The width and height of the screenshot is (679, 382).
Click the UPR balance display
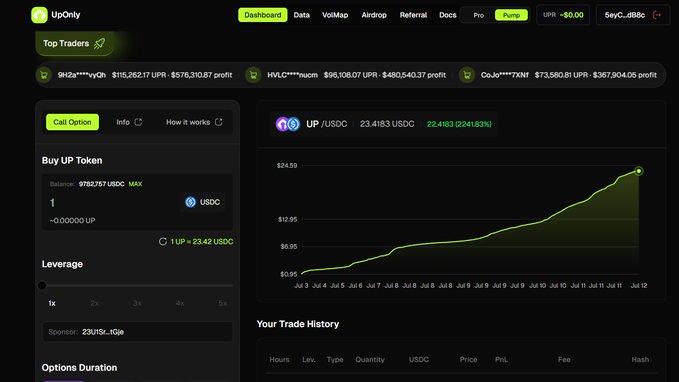[563, 15]
